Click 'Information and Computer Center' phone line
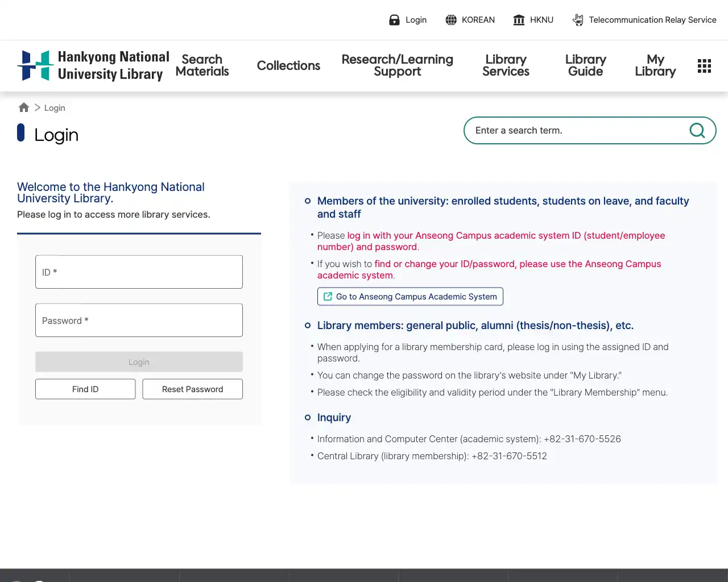Viewport: 728px width, 582px height. point(469,439)
